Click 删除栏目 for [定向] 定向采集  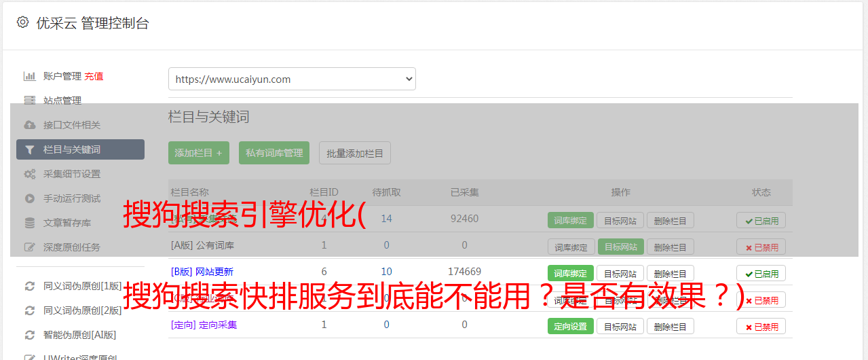pos(671,326)
